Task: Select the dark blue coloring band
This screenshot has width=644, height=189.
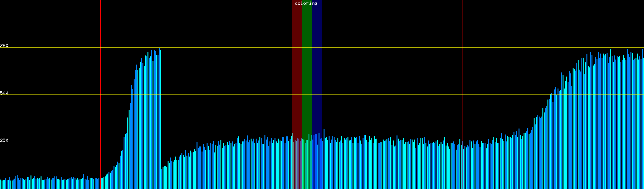Action: (x=317, y=63)
